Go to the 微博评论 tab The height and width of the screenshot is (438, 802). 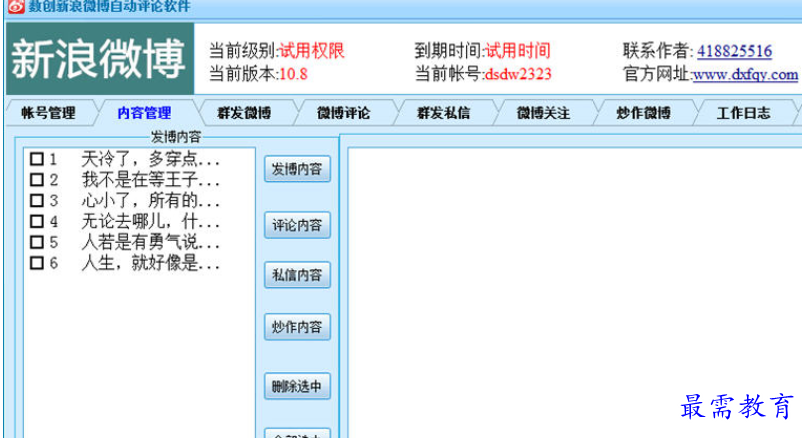tap(344, 113)
